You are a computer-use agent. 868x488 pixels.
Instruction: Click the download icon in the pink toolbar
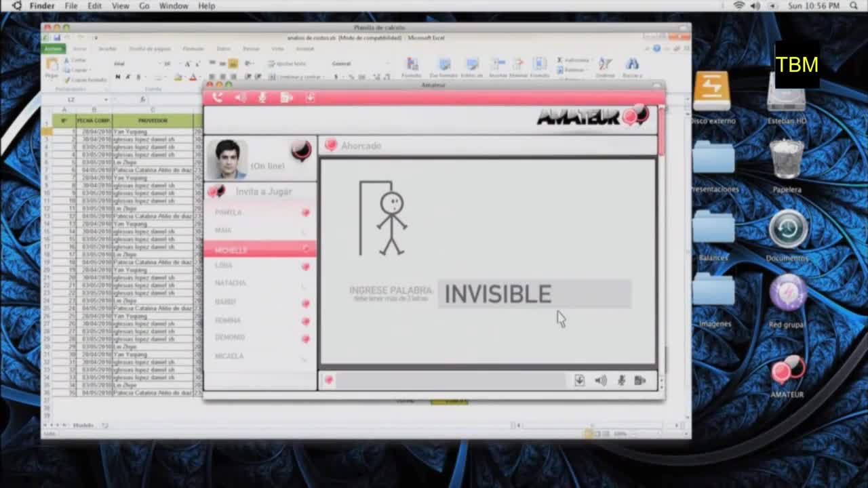click(310, 98)
